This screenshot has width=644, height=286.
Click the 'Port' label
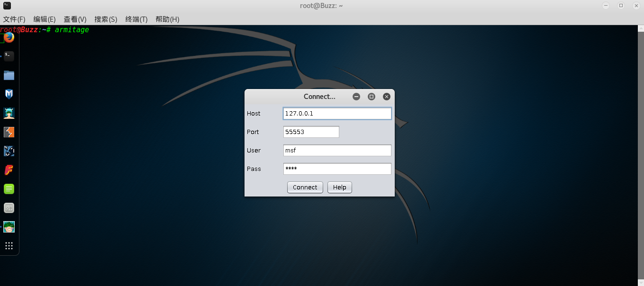pos(253,132)
